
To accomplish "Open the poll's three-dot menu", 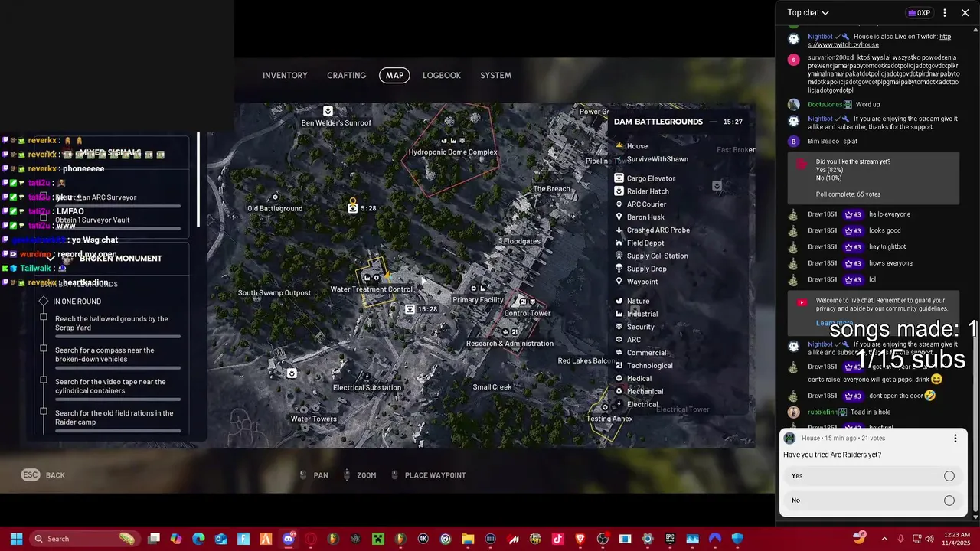I will tap(955, 439).
